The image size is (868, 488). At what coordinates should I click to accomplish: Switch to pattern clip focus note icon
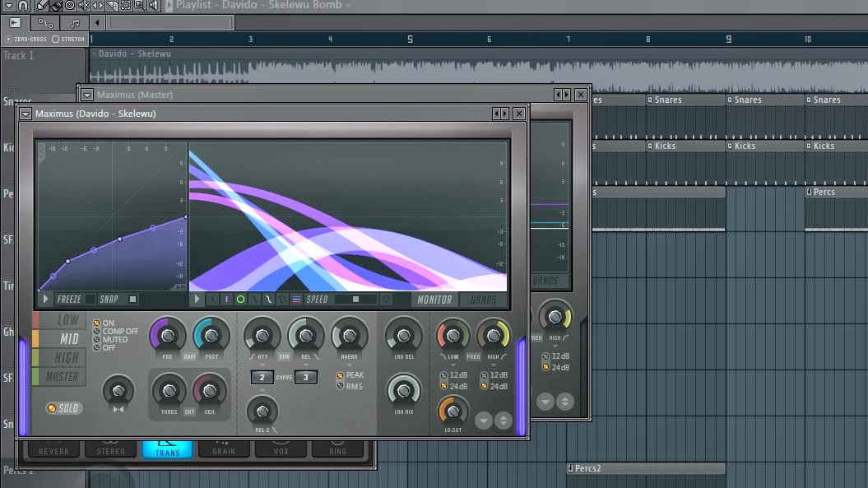tap(75, 23)
